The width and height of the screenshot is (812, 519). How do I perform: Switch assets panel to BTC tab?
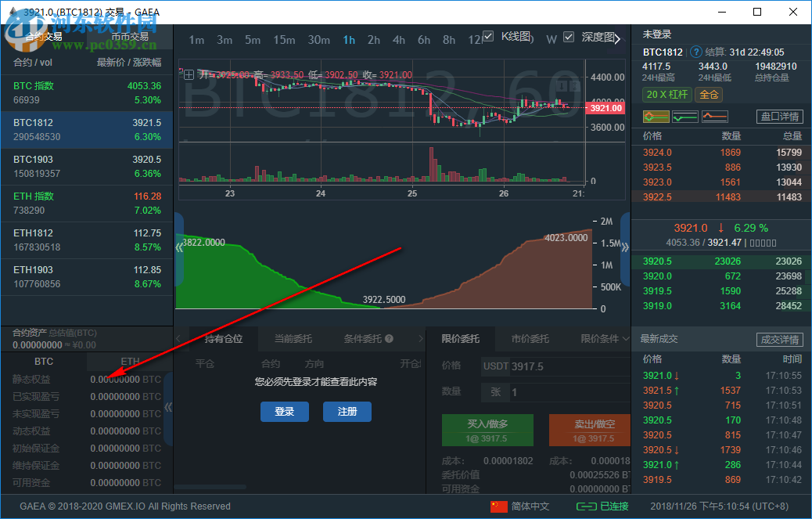[x=44, y=362]
